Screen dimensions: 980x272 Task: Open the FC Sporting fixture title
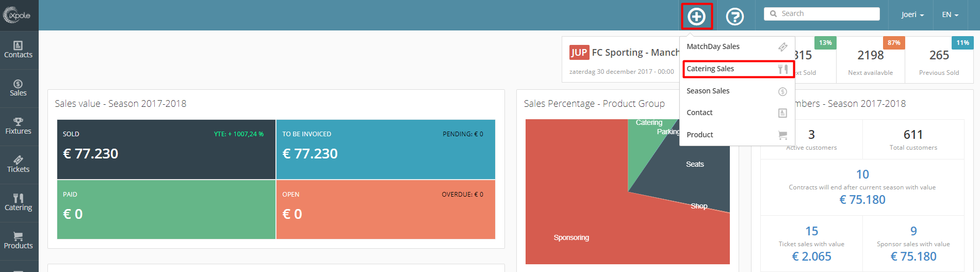click(635, 53)
